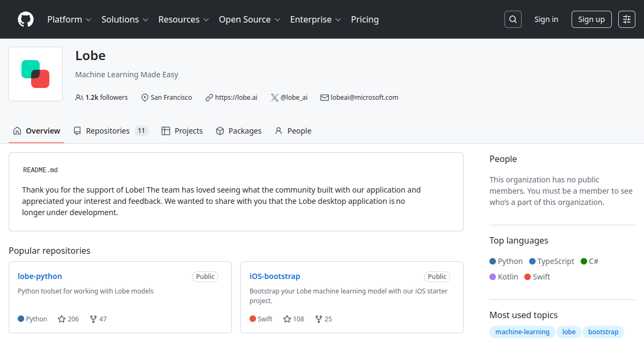Screen dimensions: 644x338
Task: Go to the People tab
Action: pos(293,131)
